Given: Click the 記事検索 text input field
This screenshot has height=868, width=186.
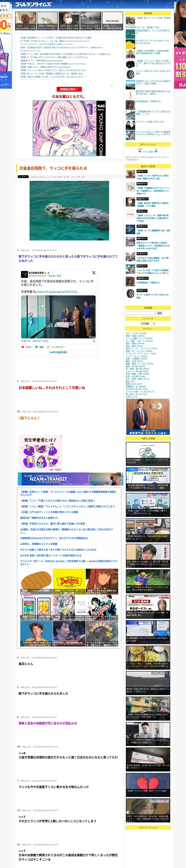Looking at the screenshot, I should (141, 313).
